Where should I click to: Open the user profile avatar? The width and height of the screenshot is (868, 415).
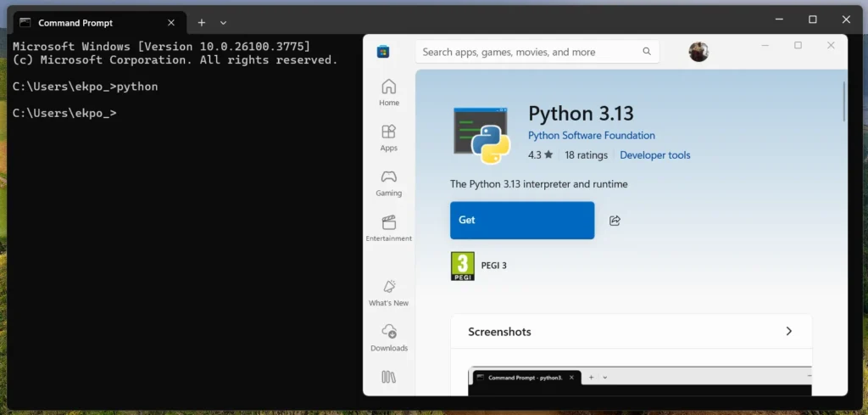pyautogui.click(x=698, y=52)
